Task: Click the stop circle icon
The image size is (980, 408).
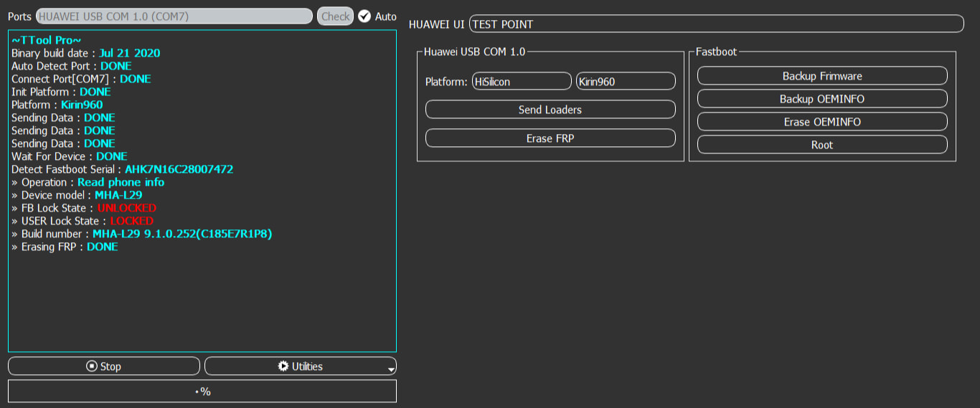Action: 92,366
